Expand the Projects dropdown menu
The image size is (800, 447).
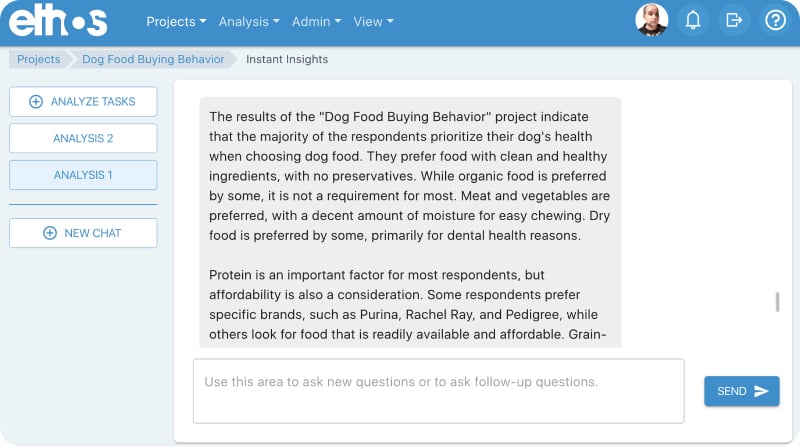point(176,21)
